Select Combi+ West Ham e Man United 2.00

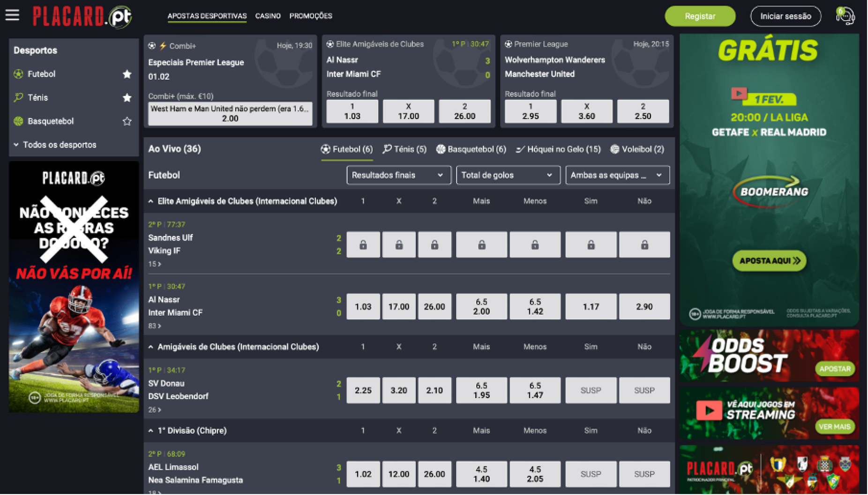click(x=231, y=114)
